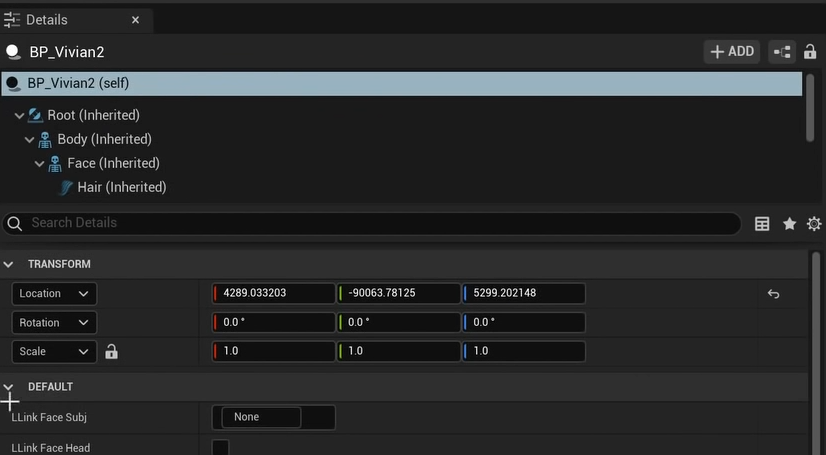826x455 pixels.
Task: Switch to the Details tab
Action: pos(76,20)
